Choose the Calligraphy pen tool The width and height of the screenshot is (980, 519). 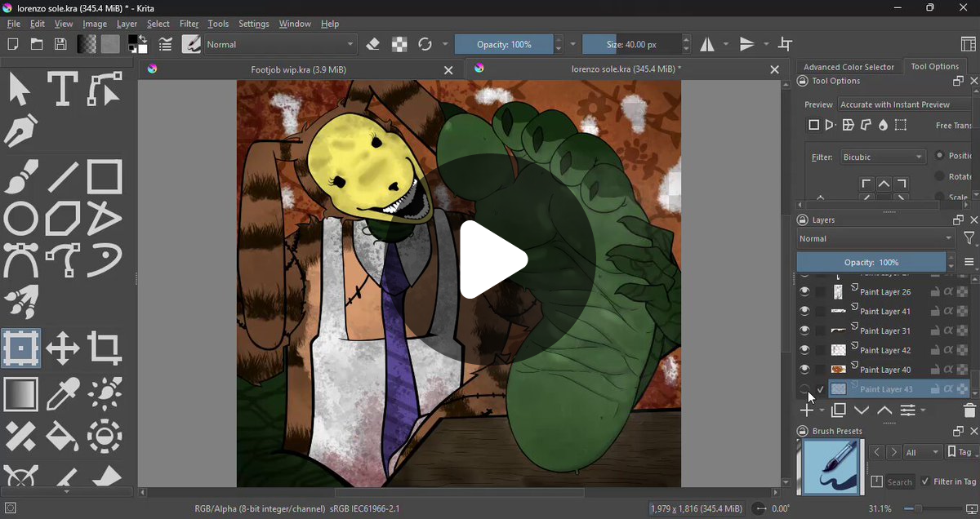(x=20, y=131)
